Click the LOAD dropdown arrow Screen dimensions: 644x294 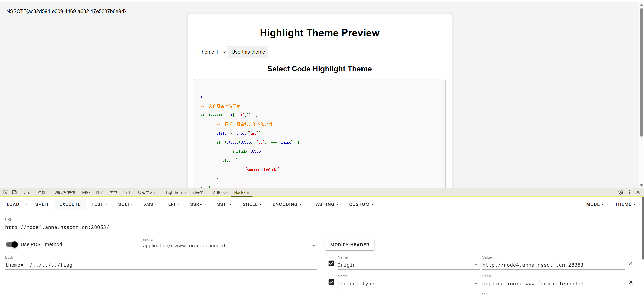[x=27, y=204]
